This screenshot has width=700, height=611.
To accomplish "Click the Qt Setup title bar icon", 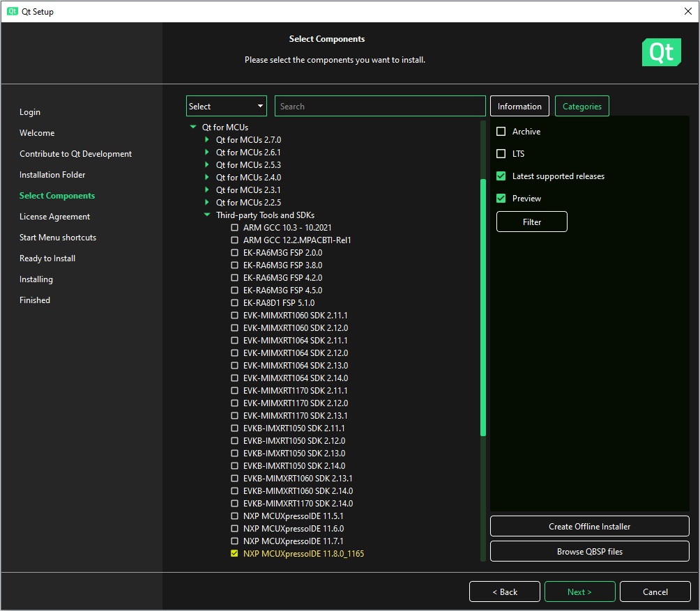I will [12, 11].
